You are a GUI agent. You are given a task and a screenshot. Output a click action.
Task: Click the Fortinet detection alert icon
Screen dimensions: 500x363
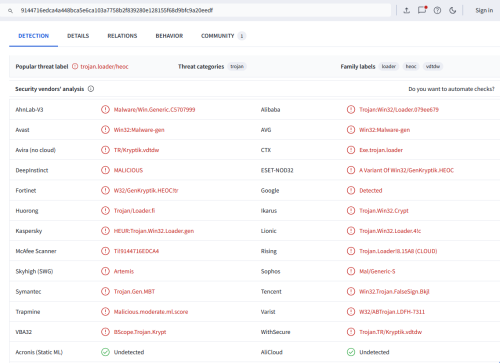(105, 190)
